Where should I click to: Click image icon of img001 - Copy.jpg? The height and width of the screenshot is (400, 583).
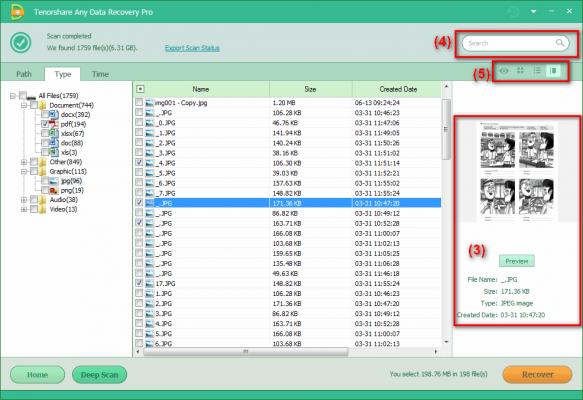pyautogui.click(x=149, y=103)
